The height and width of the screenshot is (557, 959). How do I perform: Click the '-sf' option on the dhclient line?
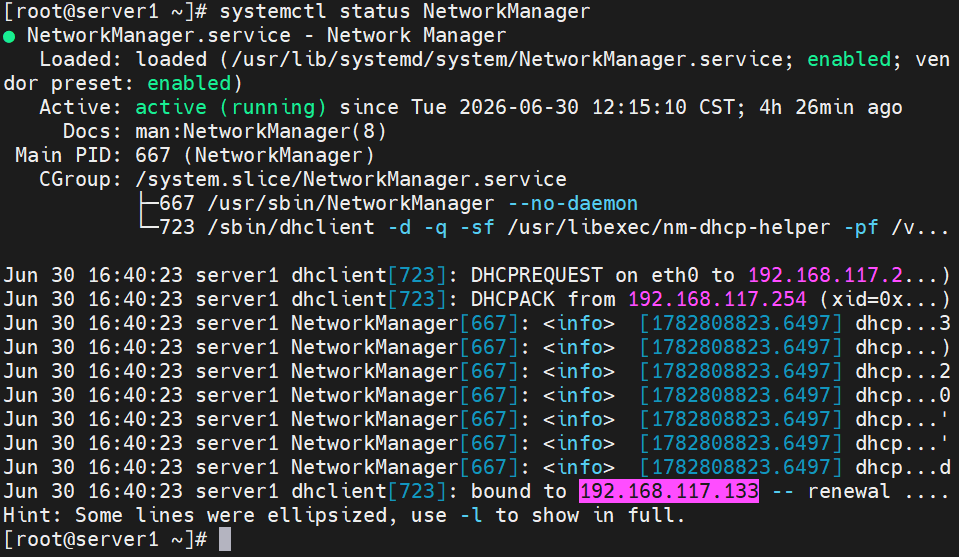pyautogui.click(x=477, y=227)
